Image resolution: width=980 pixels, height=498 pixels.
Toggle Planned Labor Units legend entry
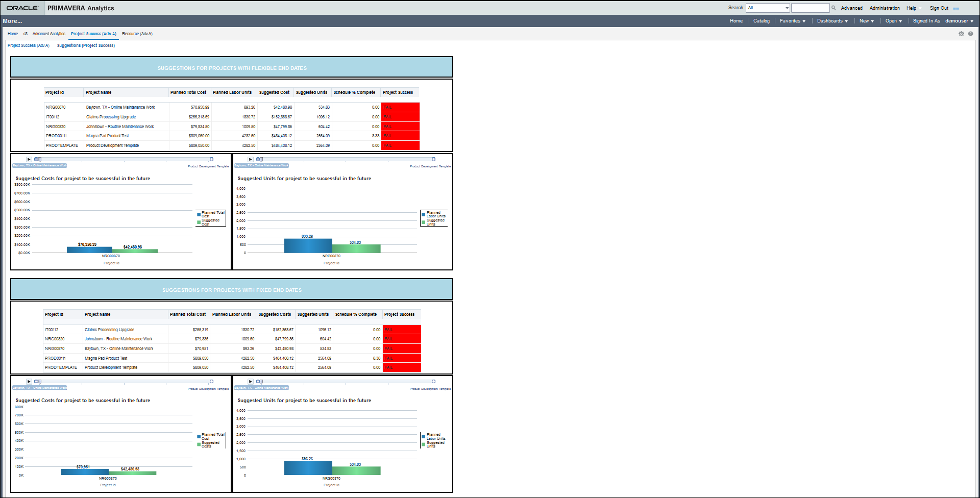pyautogui.click(x=434, y=213)
